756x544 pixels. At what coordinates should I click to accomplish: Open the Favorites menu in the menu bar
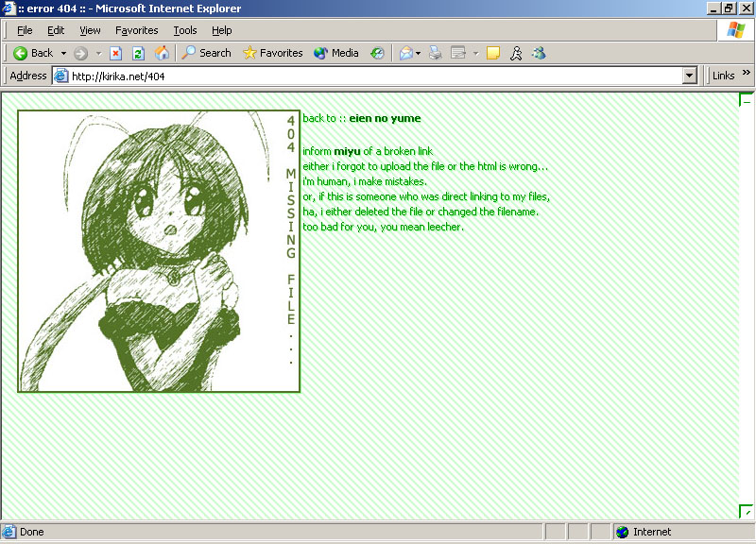137,30
